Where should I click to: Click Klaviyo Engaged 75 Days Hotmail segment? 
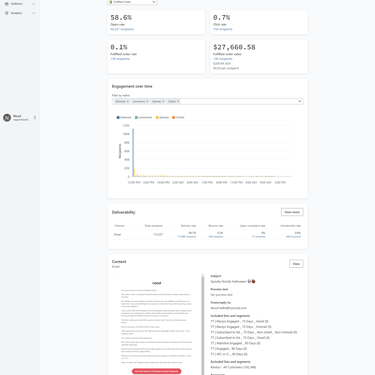pos(241,327)
